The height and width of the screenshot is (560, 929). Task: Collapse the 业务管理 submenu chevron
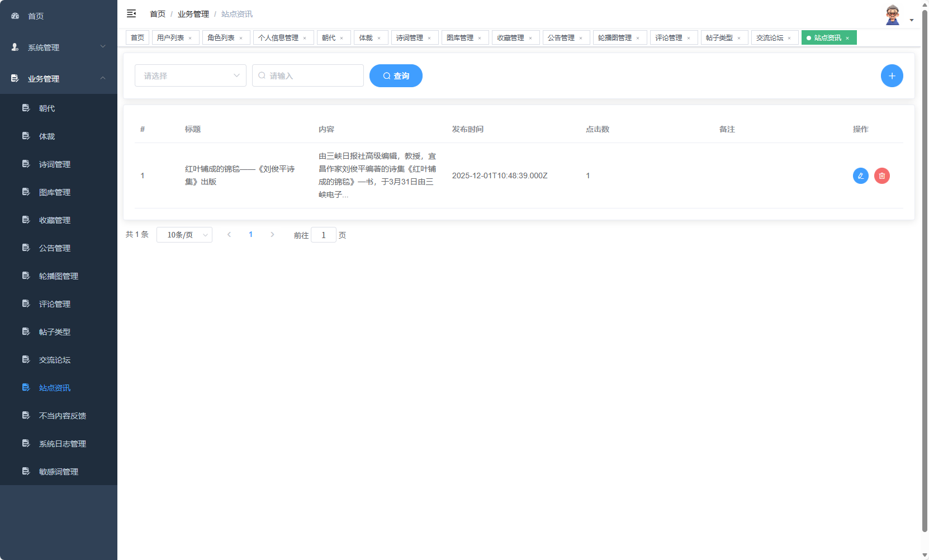tap(103, 78)
